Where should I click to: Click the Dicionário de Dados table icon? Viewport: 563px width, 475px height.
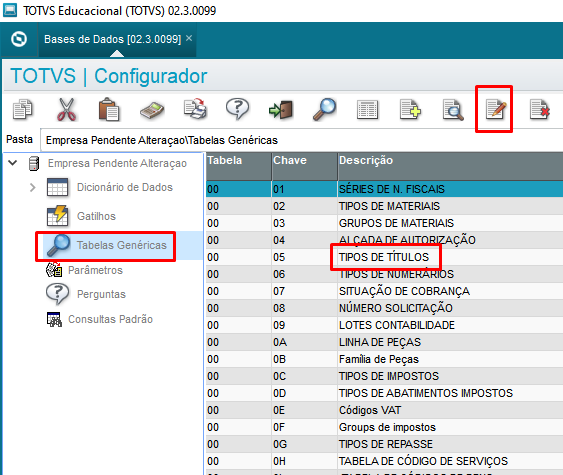point(57,187)
